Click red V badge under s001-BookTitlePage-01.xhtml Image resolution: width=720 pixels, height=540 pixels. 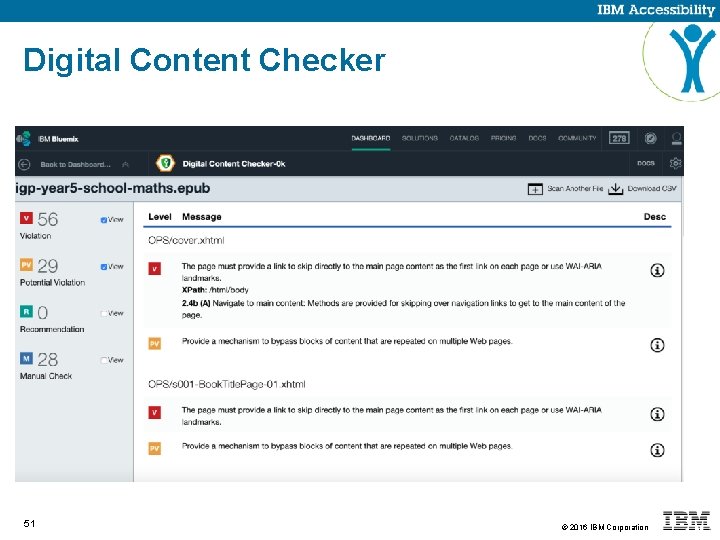coord(155,412)
